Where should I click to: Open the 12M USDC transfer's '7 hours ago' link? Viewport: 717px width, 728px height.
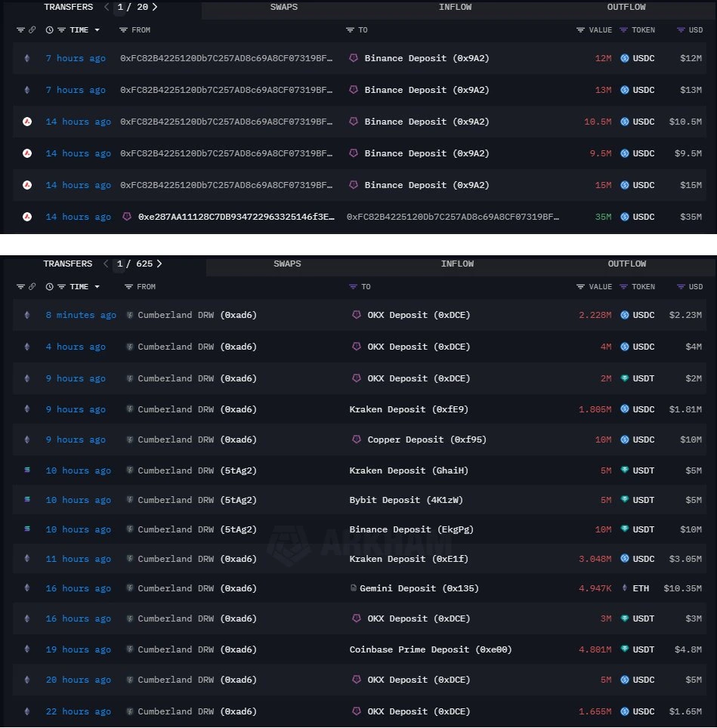pyautogui.click(x=76, y=58)
